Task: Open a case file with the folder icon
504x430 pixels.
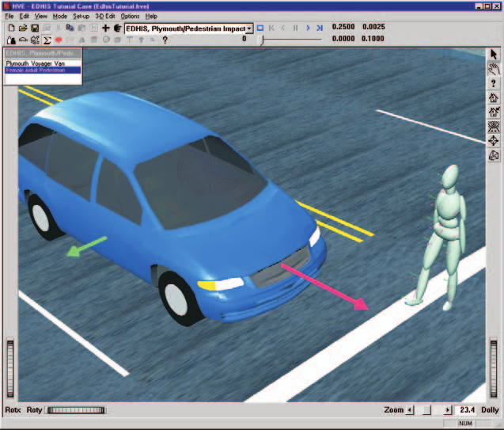Action: (22, 29)
